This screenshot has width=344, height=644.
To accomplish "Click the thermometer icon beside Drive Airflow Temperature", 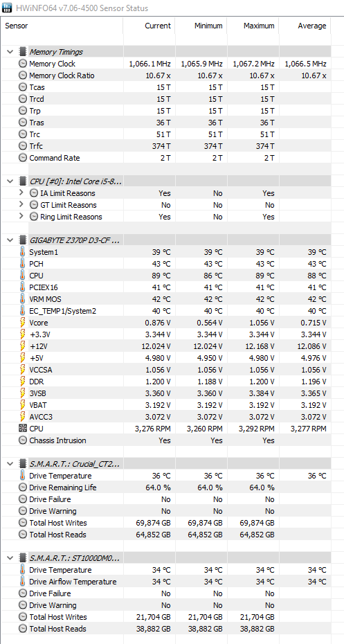I will pyautogui.click(x=23, y=582).
